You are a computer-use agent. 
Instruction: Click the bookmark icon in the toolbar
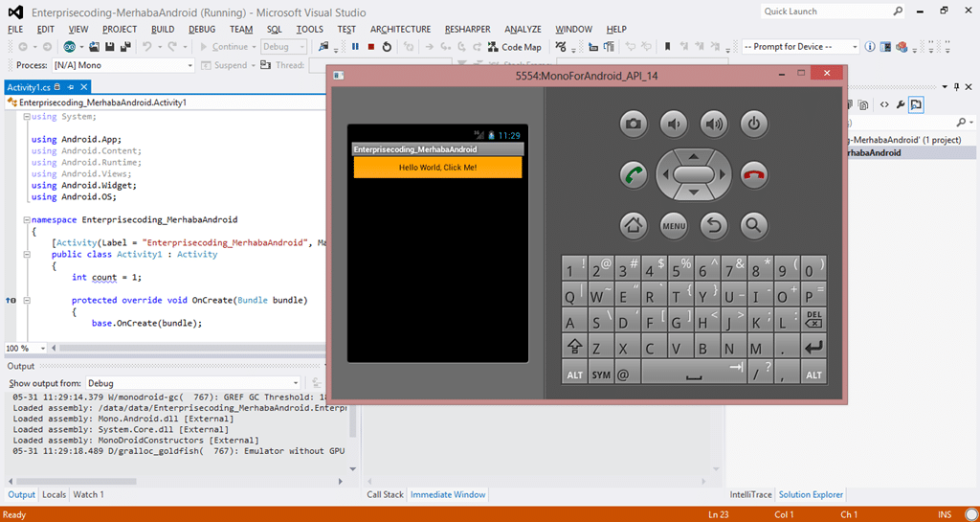pos(667,47)
